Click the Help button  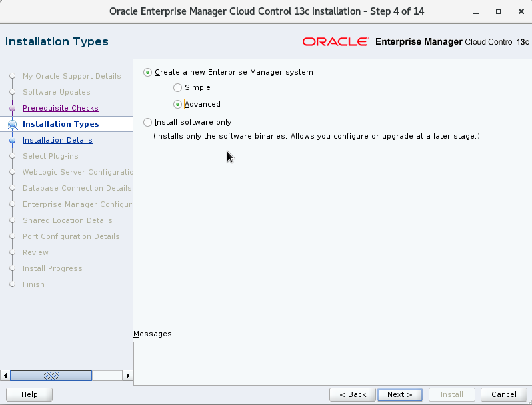pos(29,394)
